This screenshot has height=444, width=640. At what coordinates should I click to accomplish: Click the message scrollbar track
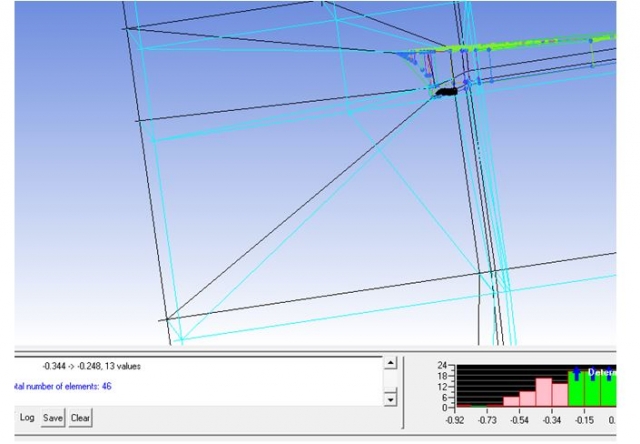tap(390, 380)
